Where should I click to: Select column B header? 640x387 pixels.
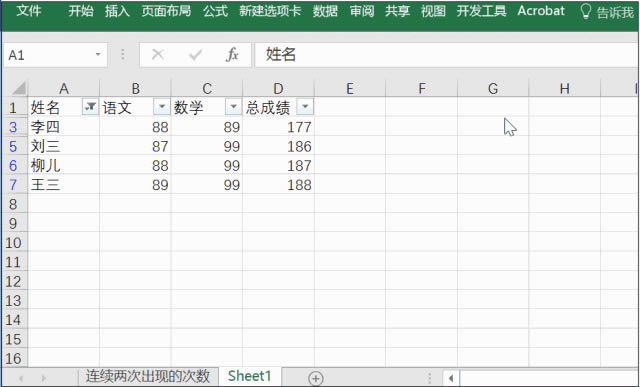coord(136,88)
